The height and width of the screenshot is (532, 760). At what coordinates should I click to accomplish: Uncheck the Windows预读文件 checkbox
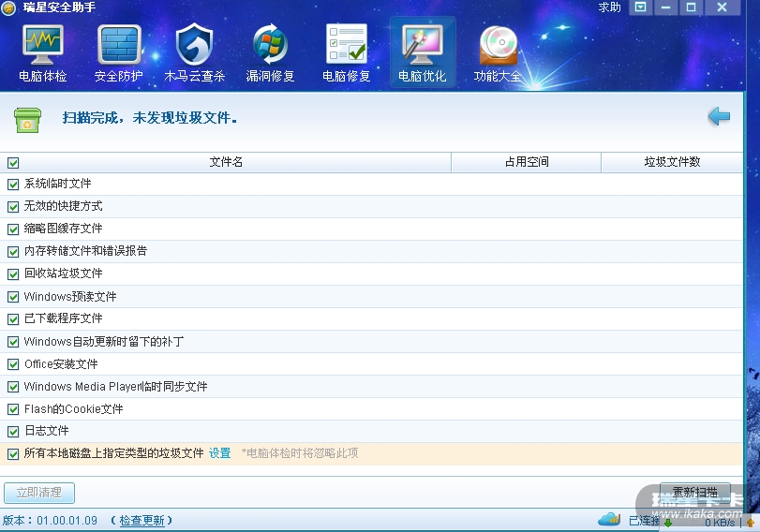(x=13, y=297)
